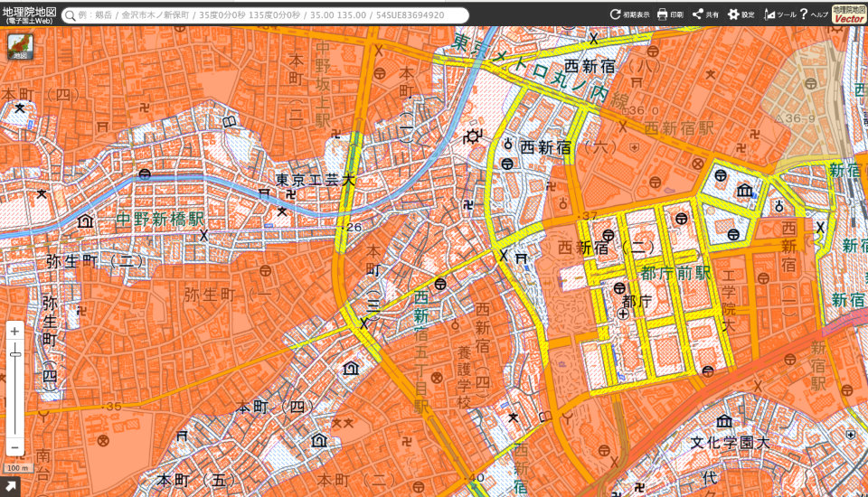Open the 設定 settings gear
Screen dimensions: 868x497
pos(741,14)
